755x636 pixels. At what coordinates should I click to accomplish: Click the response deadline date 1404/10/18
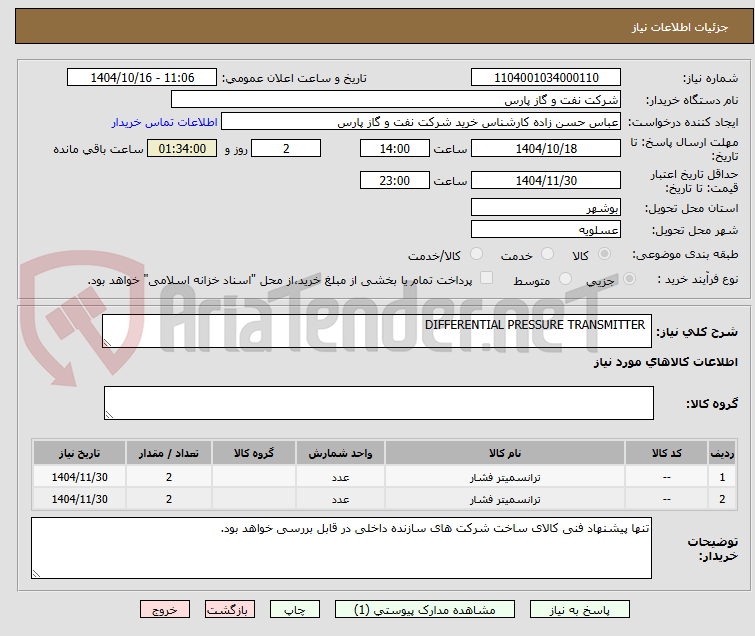[546, 148]
